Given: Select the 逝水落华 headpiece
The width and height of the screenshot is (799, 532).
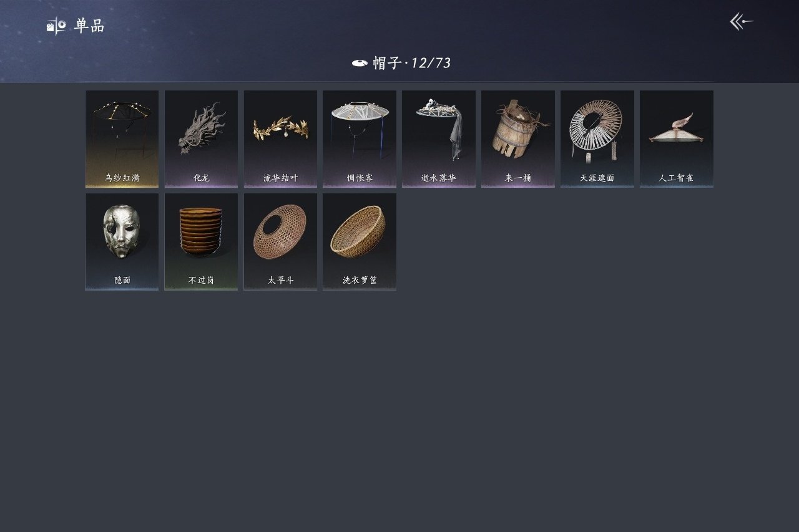Looking at the screenshot, I should tap(439, 138).
